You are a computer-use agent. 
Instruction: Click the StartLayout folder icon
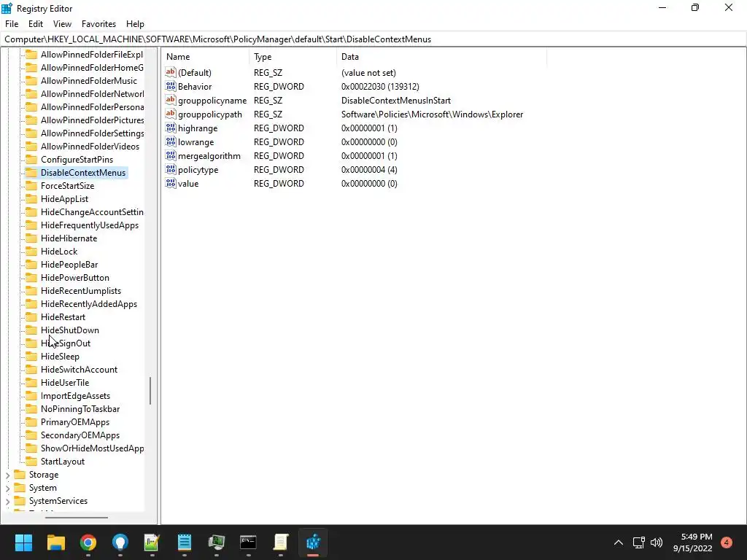(31, 461)
